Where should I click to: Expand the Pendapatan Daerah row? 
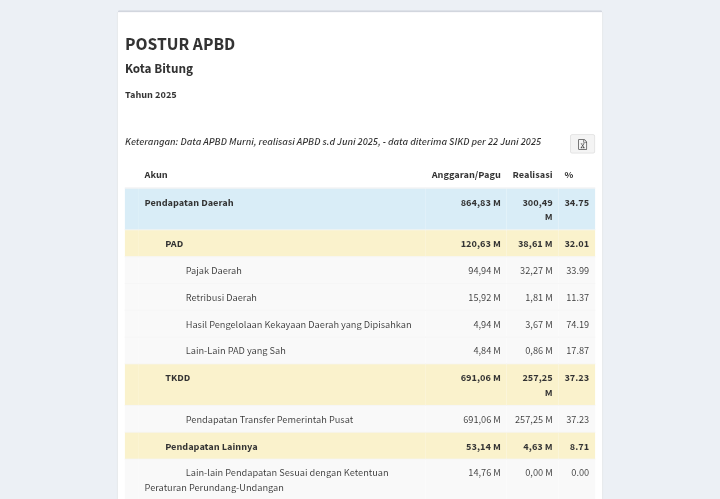[189, 203]
